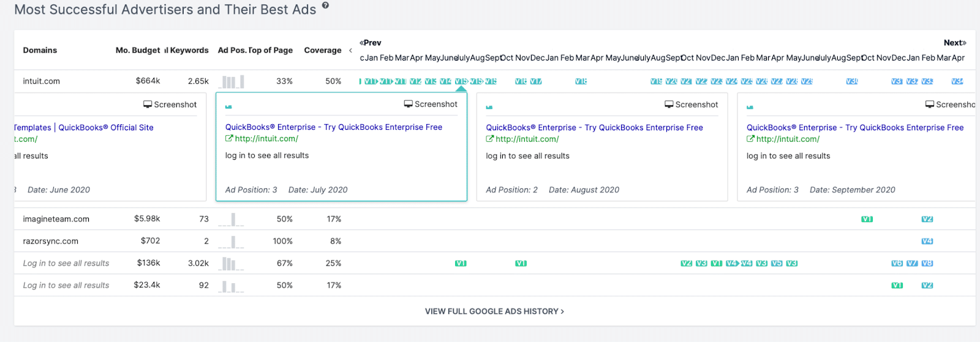Select V2 marker in $23.4k budget row
The height and width of the screenshot is (342, 980).
click(927, 285)
